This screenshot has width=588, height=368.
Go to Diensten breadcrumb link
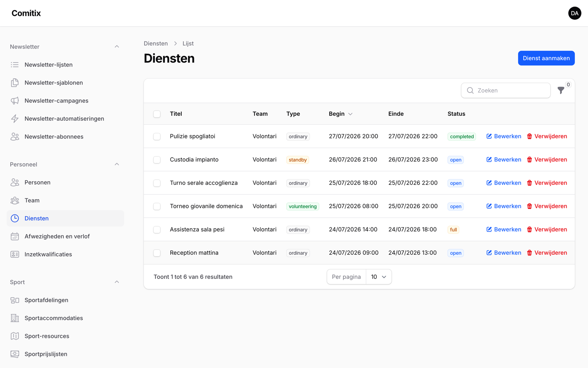[156, 43]
